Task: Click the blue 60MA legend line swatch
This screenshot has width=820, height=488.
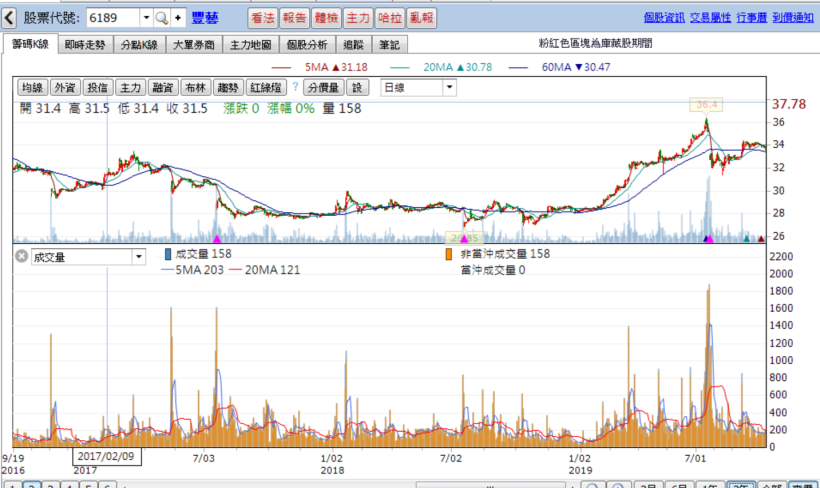Action: (518, 67)
